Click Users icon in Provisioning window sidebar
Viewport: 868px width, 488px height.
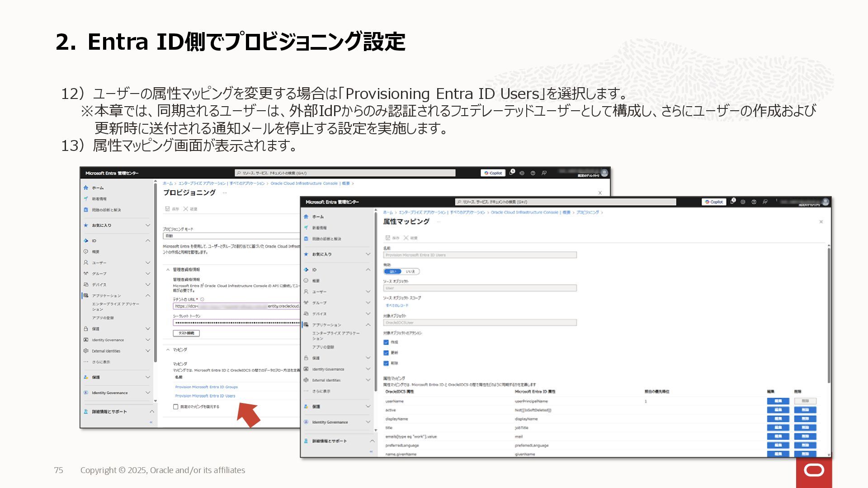pyautogui.click(x=86, y=263)
